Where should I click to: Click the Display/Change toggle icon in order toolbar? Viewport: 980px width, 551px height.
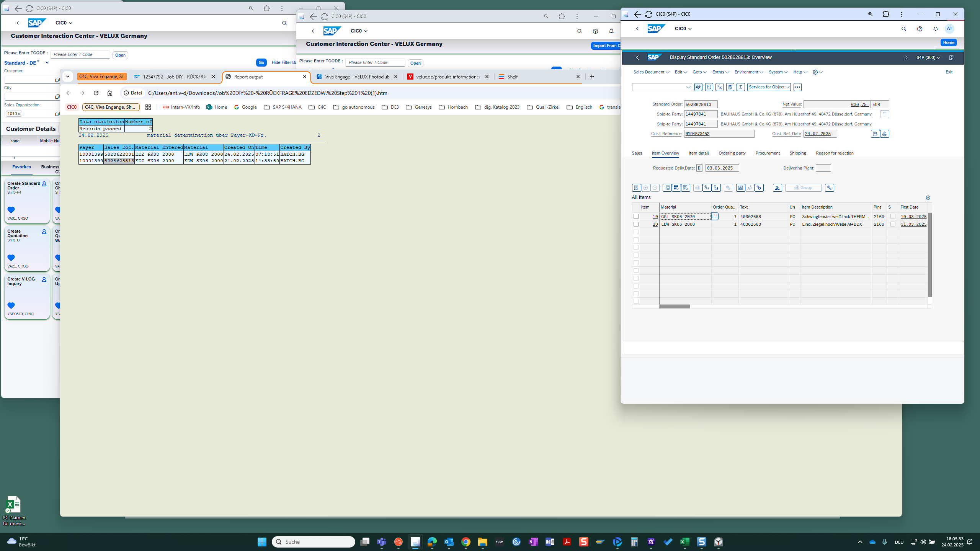pos(698,87)
